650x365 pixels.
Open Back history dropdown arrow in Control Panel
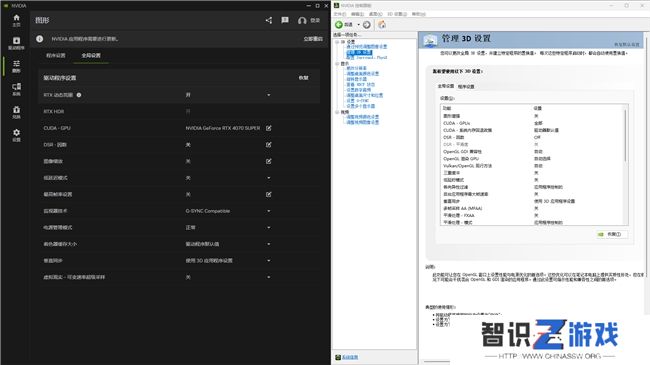[x=358, y=25]
